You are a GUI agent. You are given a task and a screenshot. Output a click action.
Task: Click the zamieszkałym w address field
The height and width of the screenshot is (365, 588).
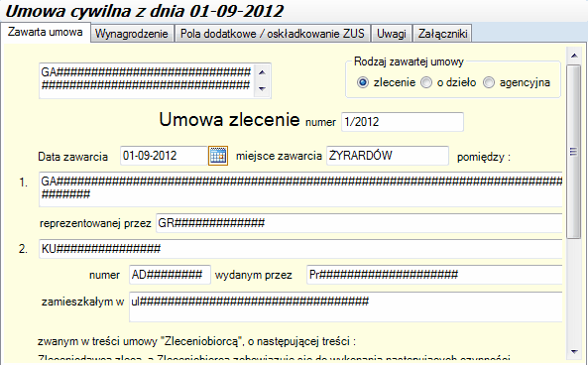point(346,306)
